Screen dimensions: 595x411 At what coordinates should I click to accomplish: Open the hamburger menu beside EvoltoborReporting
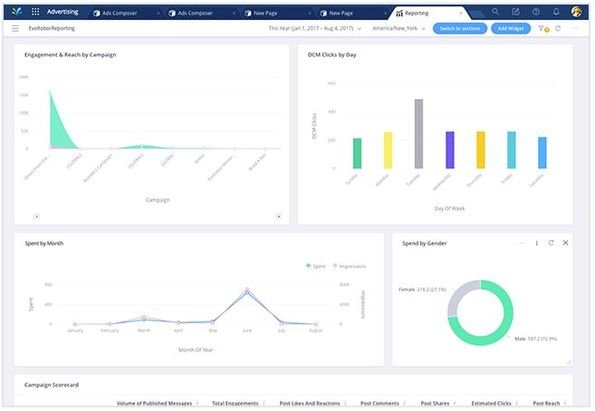15,28
